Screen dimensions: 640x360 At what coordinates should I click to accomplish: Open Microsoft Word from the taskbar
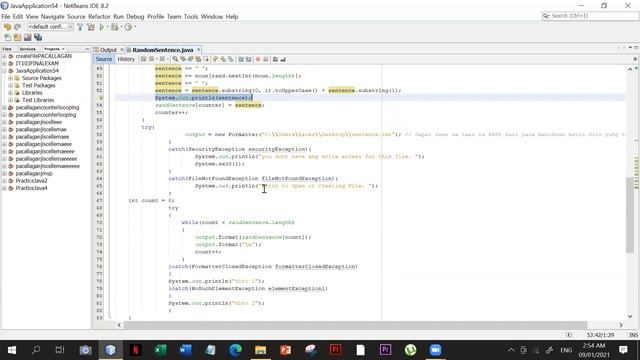[x=186, y=350]
